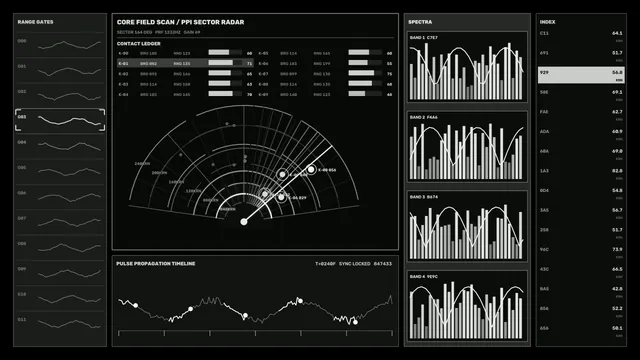Select contact blip labeled 829 on radar

(x=281, y=198)
